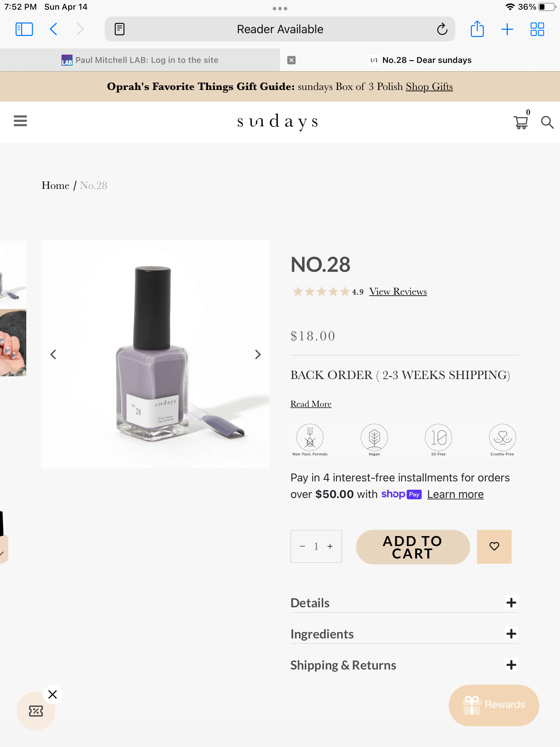Switch to Paul Mitchell LAB tab
This screenshot has height=747, width=560.
coord(140,60)
